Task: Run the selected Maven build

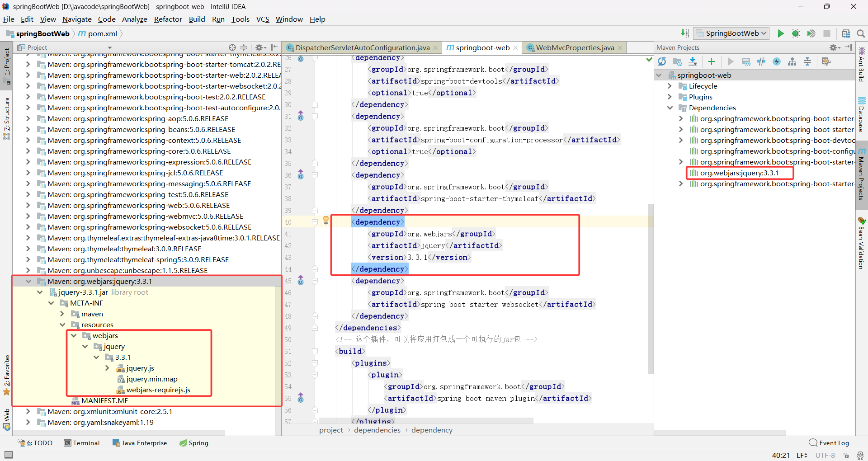Action: [x=731, y=61]
